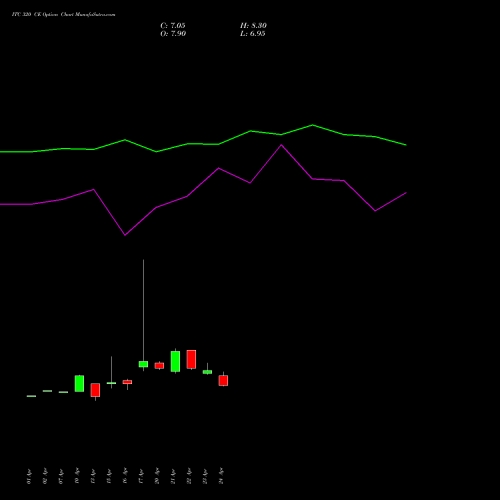The width and height of the screenshot is (500, 500).
Task: Click the close value C: 7.05
Action: point(173,26)
